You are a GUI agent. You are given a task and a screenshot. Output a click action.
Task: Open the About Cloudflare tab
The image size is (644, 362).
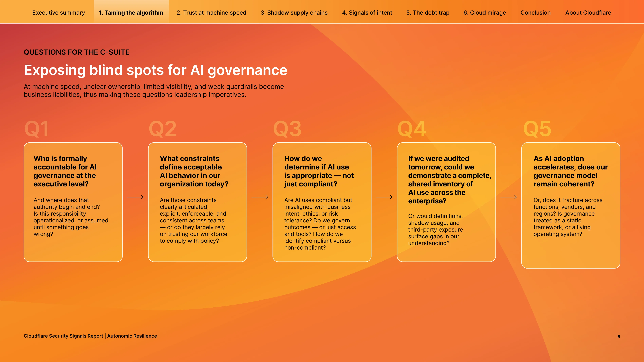tap(588, 13)
